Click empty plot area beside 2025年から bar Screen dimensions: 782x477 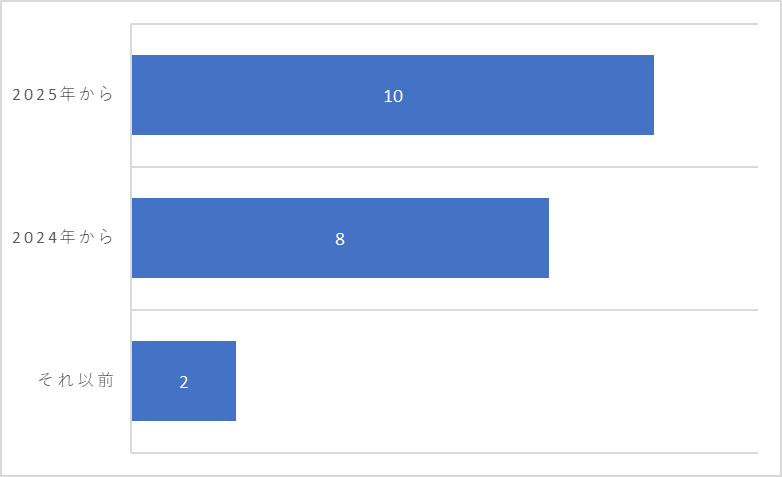coord(706,95)
